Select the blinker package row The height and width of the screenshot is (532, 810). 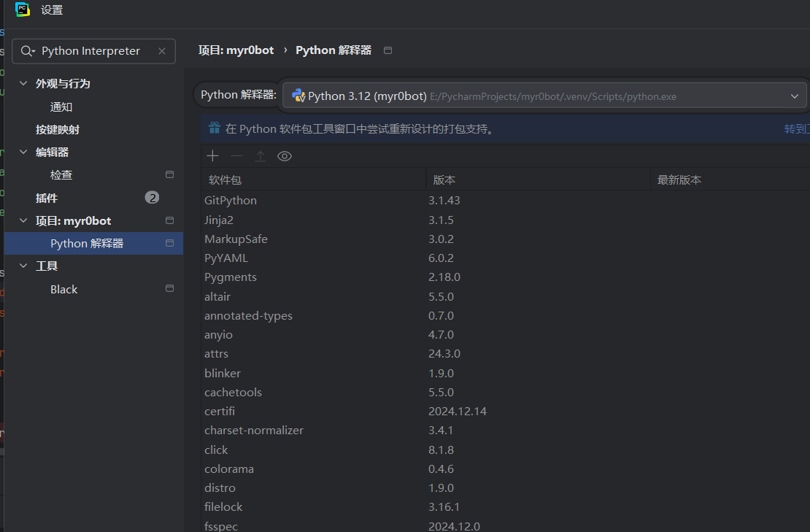tap(505, 373)
